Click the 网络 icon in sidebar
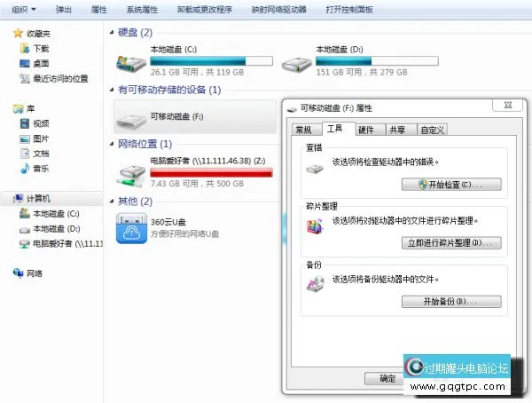The height and width of the screenshot is (403, 532). [x=18, y=273]
